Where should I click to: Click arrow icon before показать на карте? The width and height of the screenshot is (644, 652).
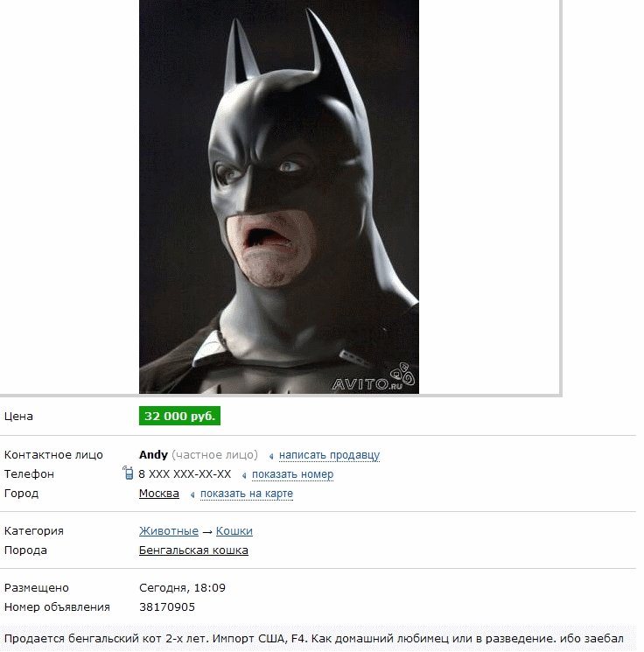pyautogui.click(x=192, y=494)
